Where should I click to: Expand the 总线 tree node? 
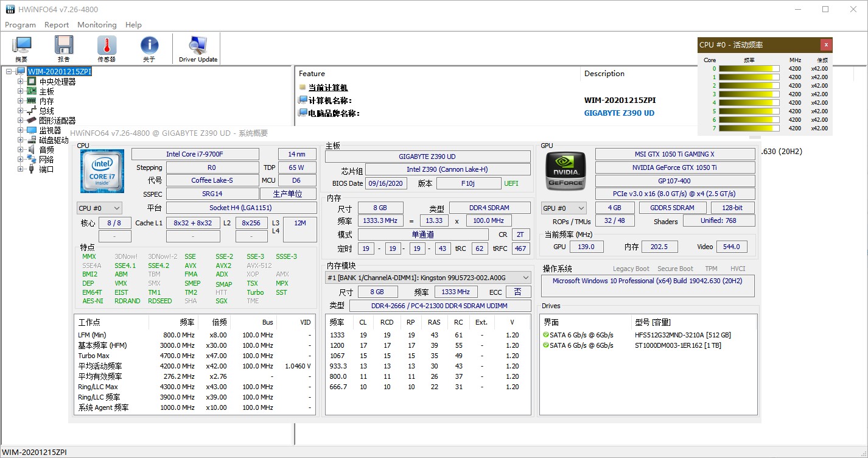[20, 111]
